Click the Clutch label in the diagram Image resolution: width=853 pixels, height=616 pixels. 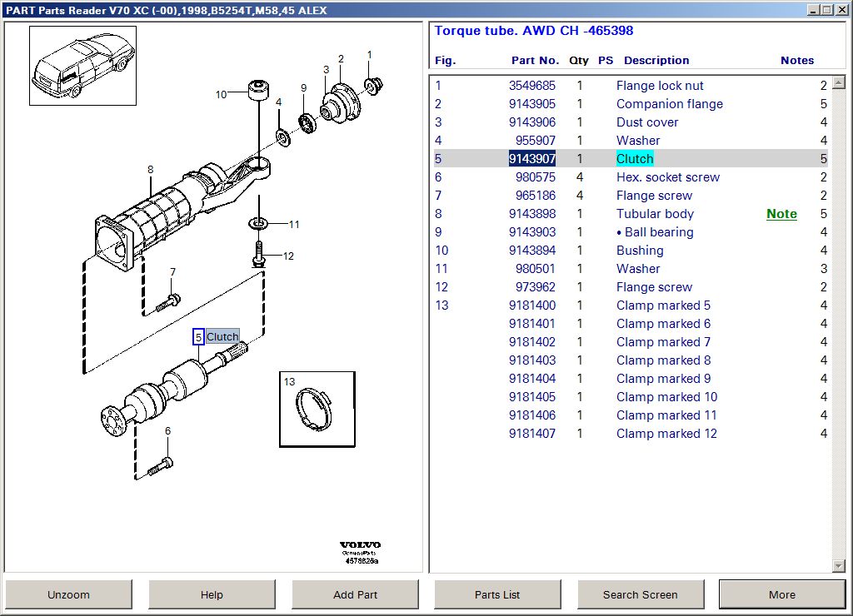coord(222,336)
